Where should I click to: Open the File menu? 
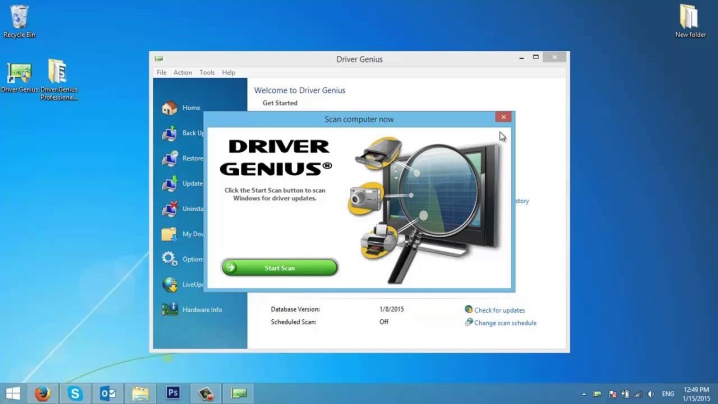162,72
